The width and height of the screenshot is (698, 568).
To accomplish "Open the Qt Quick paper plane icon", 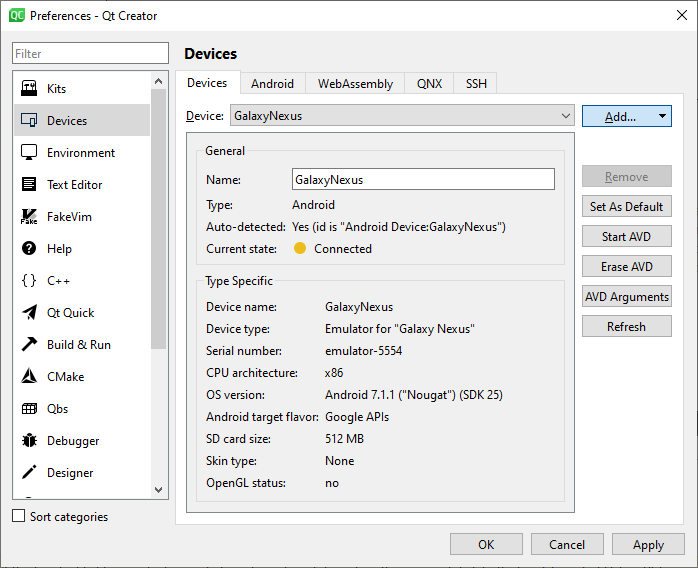I will click(29, 312).
